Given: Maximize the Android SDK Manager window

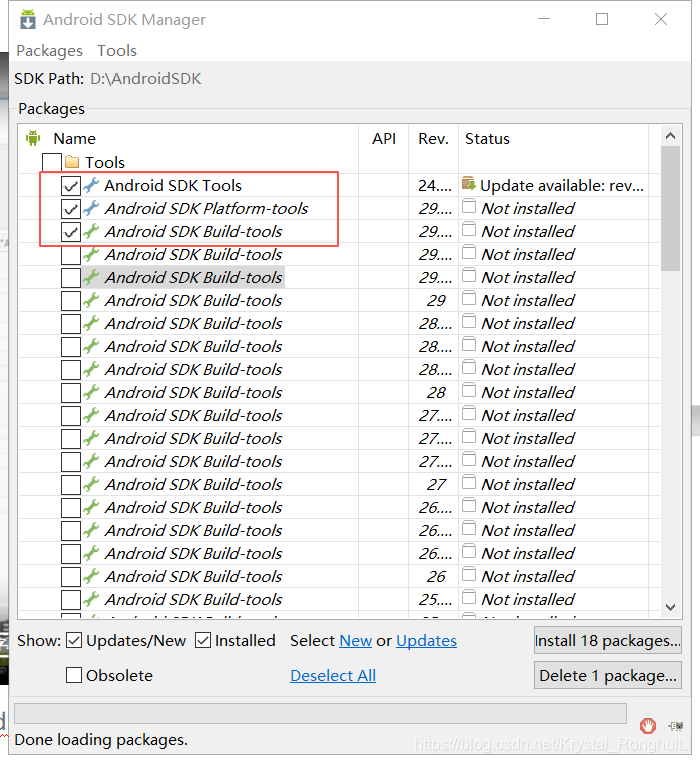Looking at the screenshot, I should point(602,19).
